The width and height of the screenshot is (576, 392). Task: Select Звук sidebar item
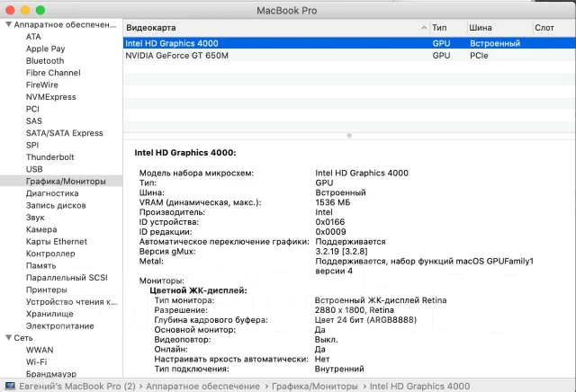click(x=35, y=218)
